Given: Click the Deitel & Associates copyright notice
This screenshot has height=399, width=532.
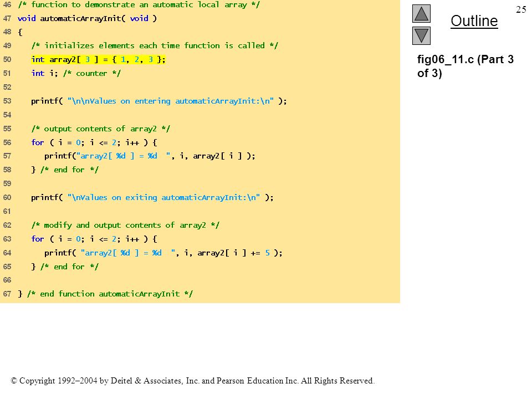Looking at the screenshot, I should [193, 381].
